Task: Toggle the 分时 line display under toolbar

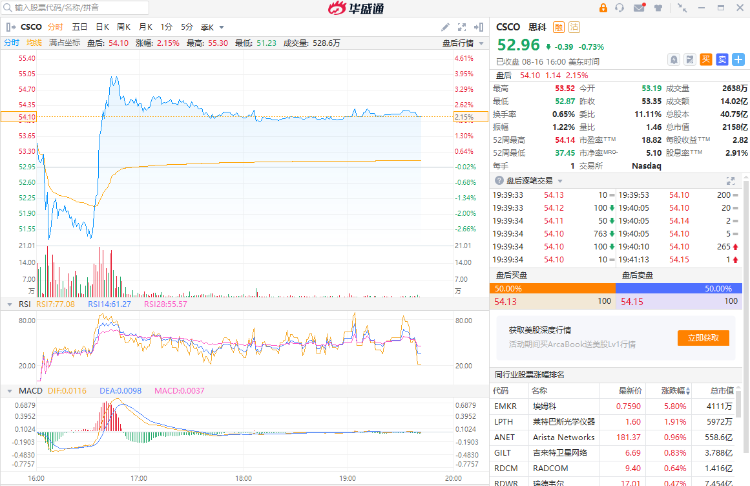Action: (x=11, y=43)
